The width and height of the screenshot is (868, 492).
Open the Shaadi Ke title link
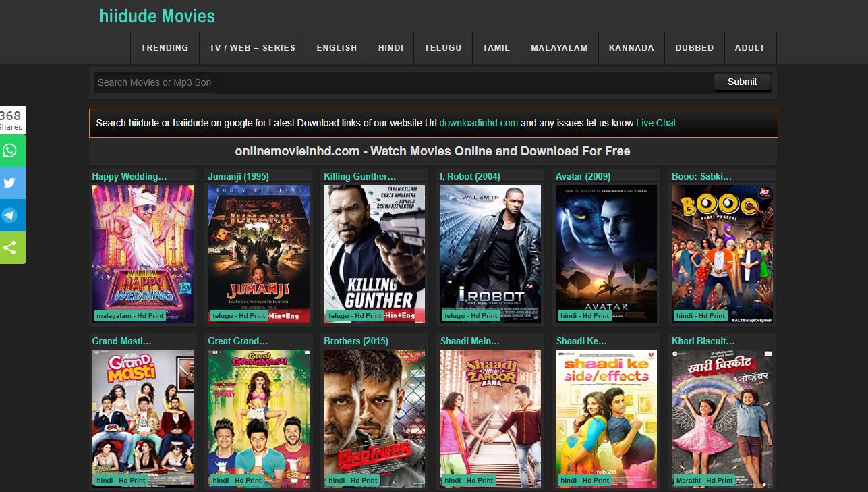coord(581,341)
